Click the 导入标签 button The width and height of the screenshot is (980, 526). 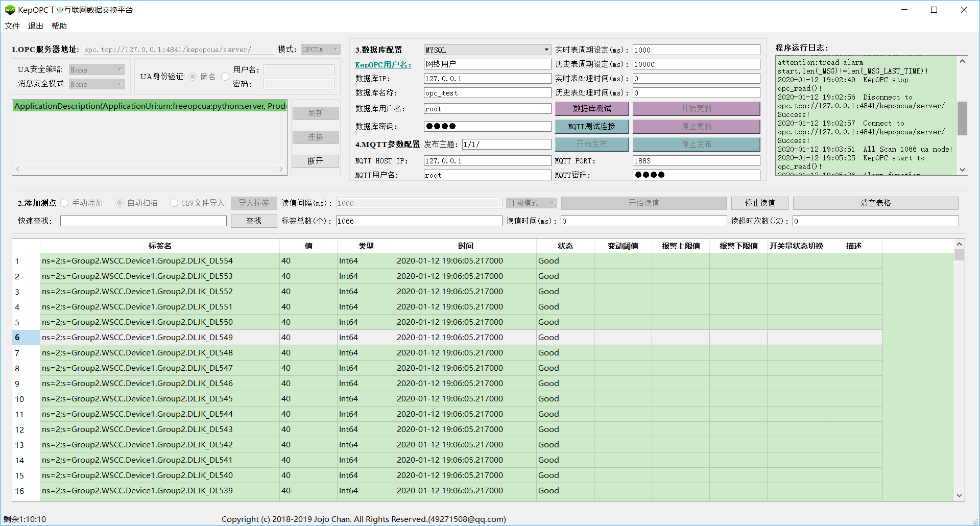[254, 203]
